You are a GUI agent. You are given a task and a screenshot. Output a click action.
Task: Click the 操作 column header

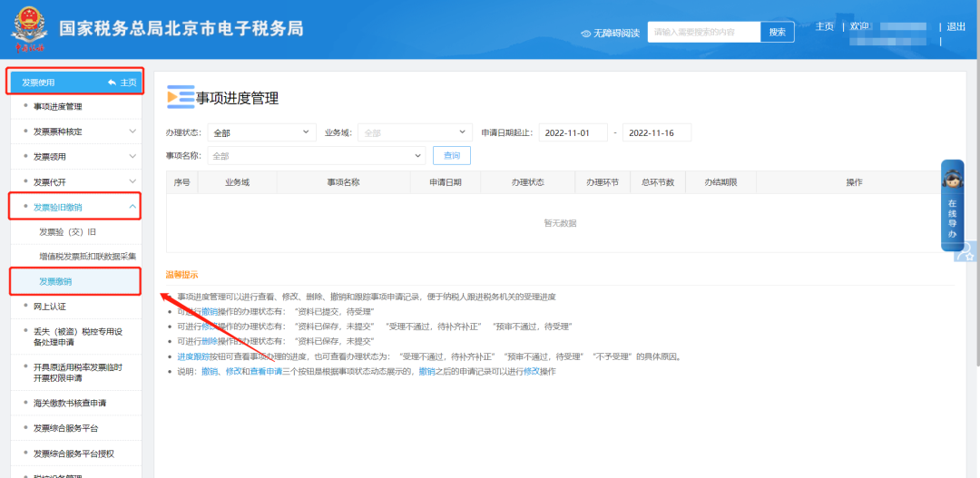[855, 182]
